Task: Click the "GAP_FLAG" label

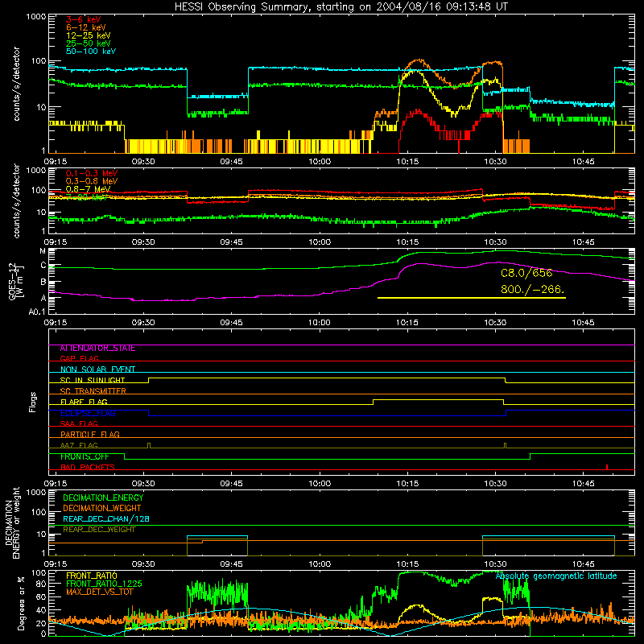Action: [x=79, y=358]
